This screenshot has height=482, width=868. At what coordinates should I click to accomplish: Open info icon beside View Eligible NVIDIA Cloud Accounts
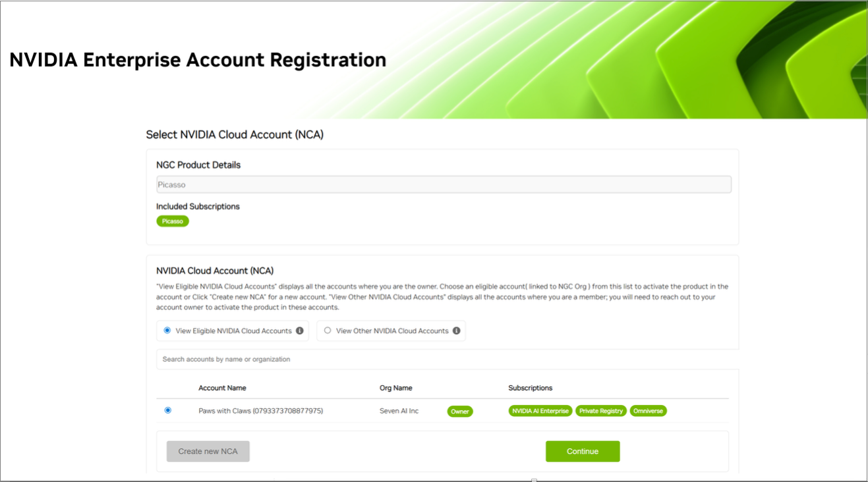tap(300, 331)
